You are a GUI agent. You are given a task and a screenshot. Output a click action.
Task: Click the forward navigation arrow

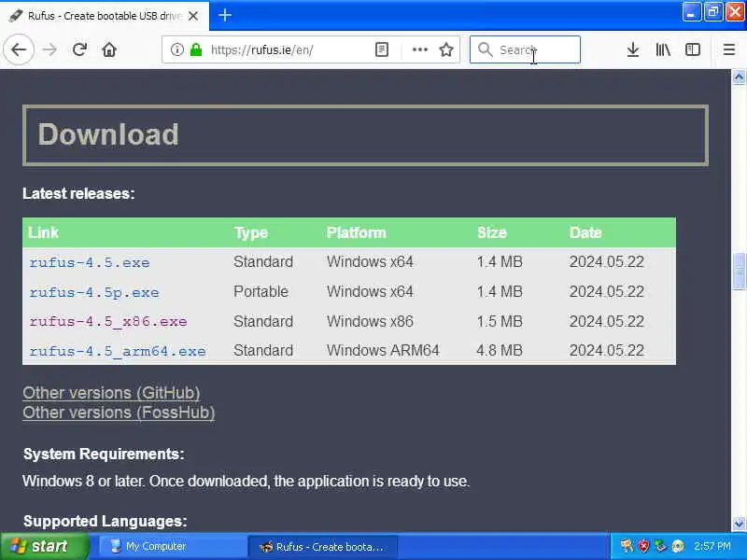[x=49, y=49]
